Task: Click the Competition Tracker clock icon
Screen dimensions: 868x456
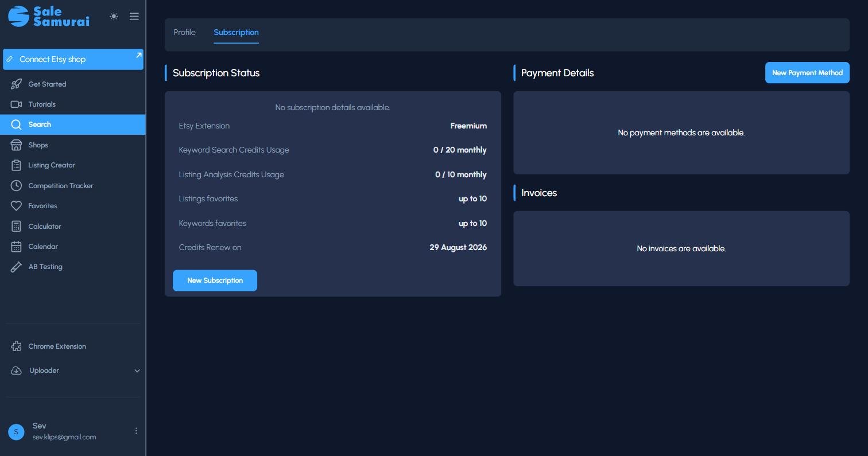Action: (16, 186)
